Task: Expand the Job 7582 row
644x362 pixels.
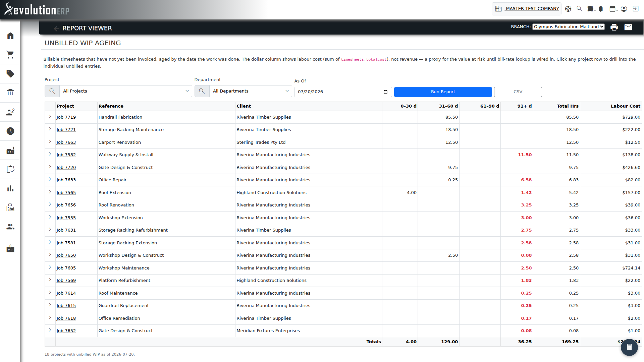Action: point(50,154)
